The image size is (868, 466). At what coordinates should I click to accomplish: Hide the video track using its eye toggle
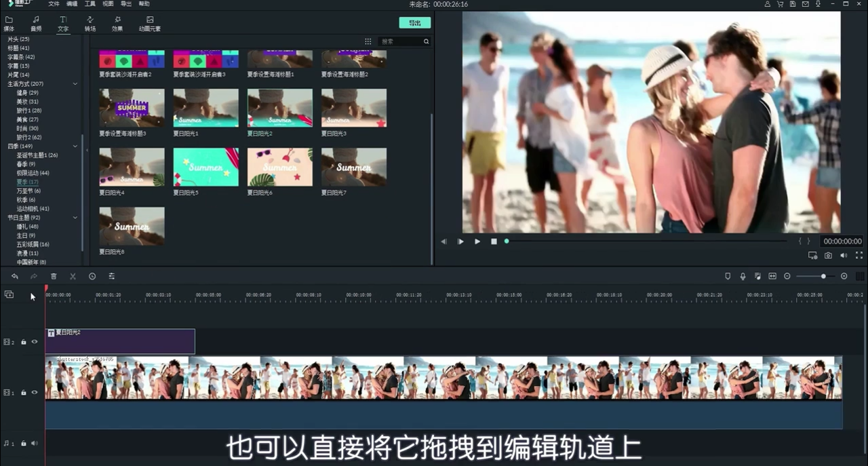coord(34,392)
